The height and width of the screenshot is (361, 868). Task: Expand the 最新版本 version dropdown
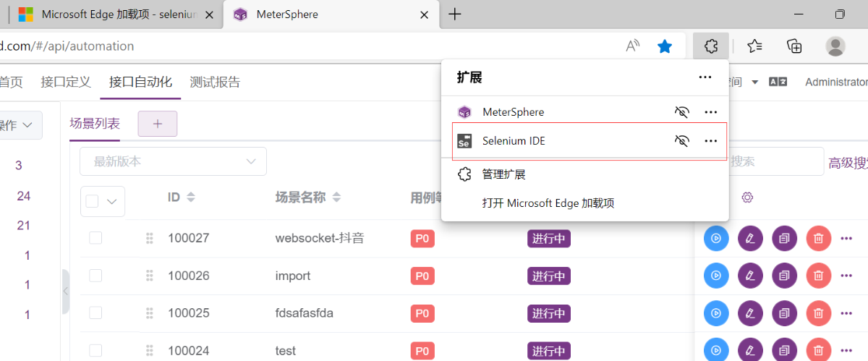coord(173,161)
